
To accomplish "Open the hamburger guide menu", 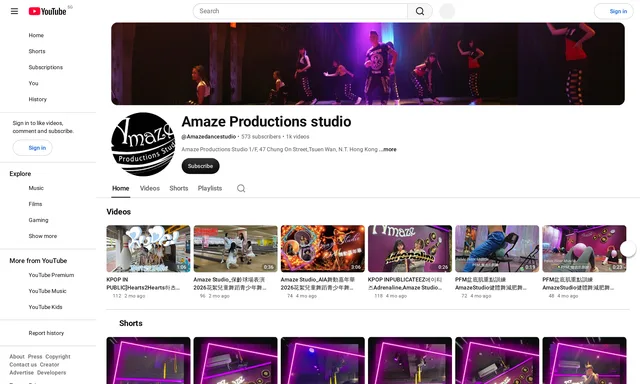I will point(14,11).
